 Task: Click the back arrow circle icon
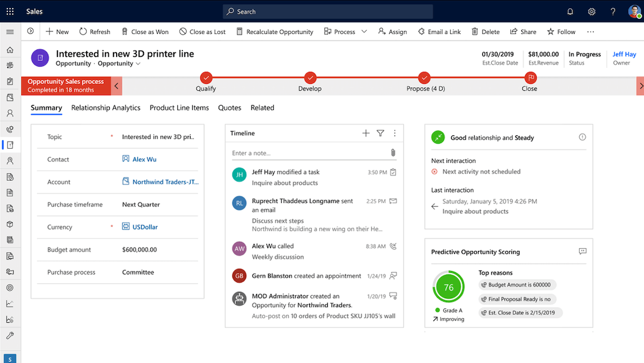coord(30,31)
